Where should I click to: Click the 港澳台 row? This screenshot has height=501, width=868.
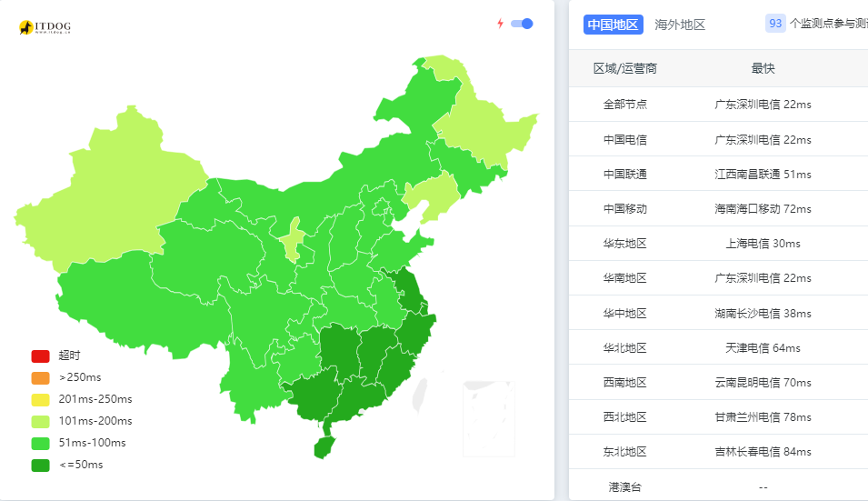coord(625,487)
